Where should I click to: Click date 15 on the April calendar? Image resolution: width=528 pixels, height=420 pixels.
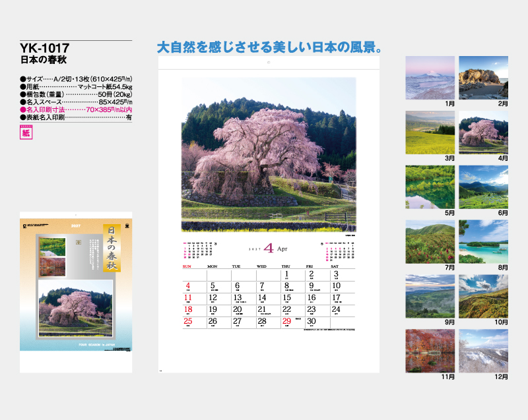[286, 297]
